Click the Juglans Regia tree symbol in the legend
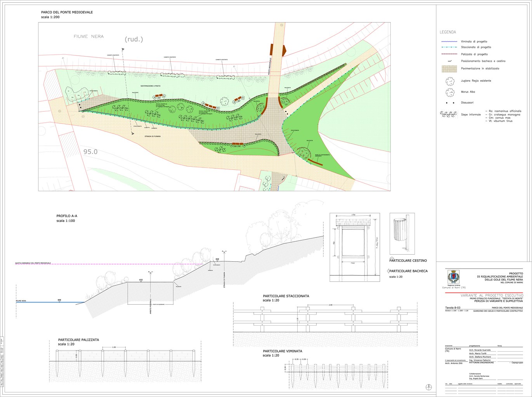This screenshot has height=397, width=532. 450,81
